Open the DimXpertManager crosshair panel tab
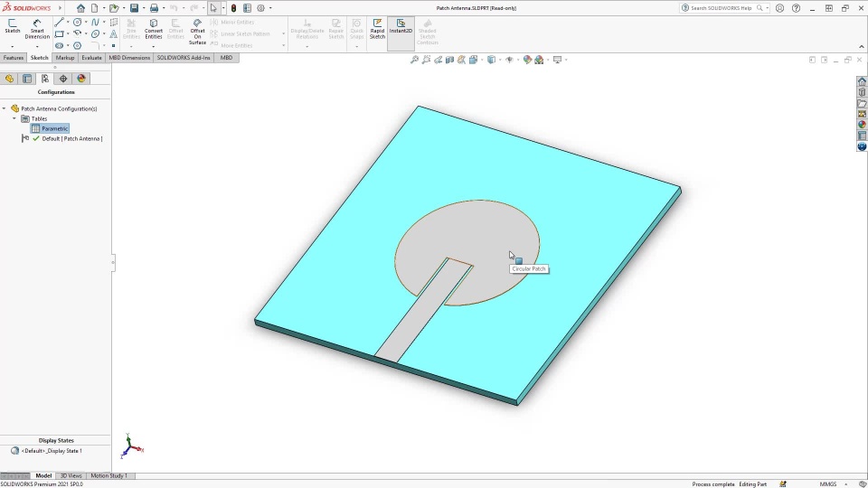This screenshot has width=868, height=488. coord(63,79)
